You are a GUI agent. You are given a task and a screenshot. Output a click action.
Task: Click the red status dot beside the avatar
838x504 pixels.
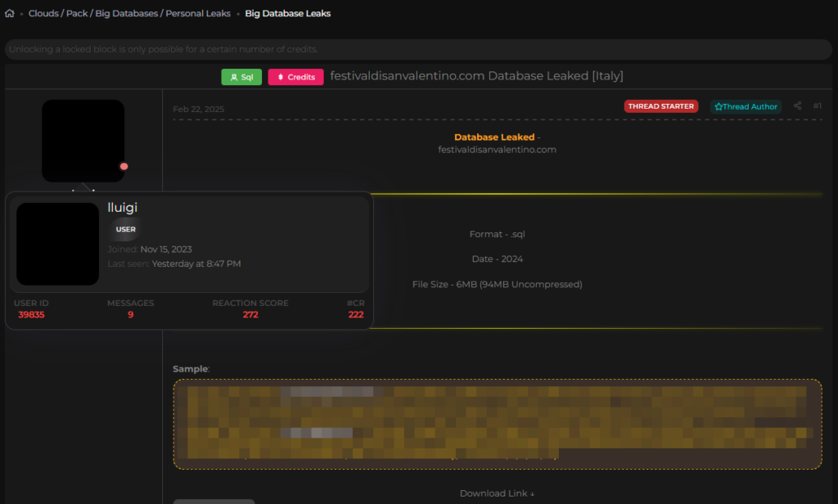pos(124,166)
